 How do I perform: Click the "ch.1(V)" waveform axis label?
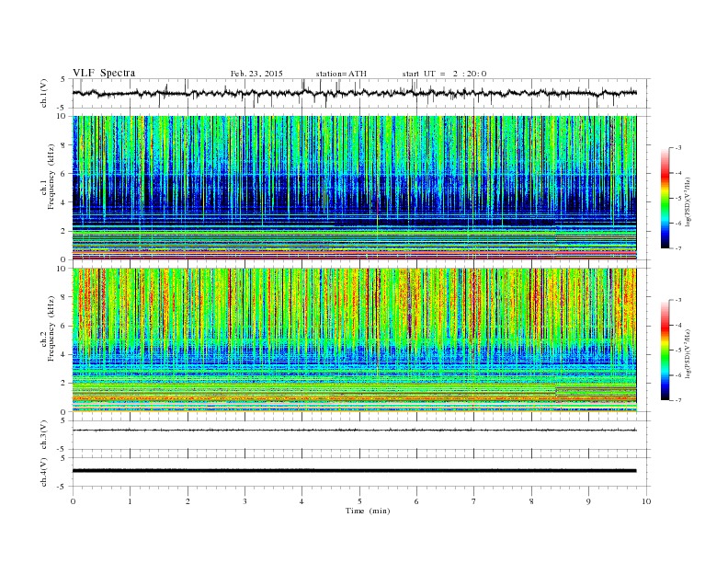click(44, 93)
